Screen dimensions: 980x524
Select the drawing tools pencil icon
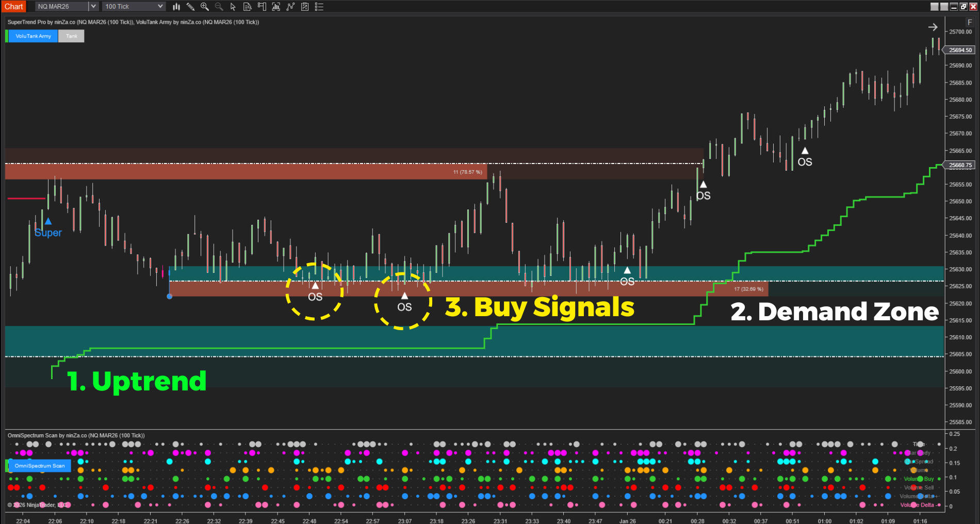[x=190, y=7]
